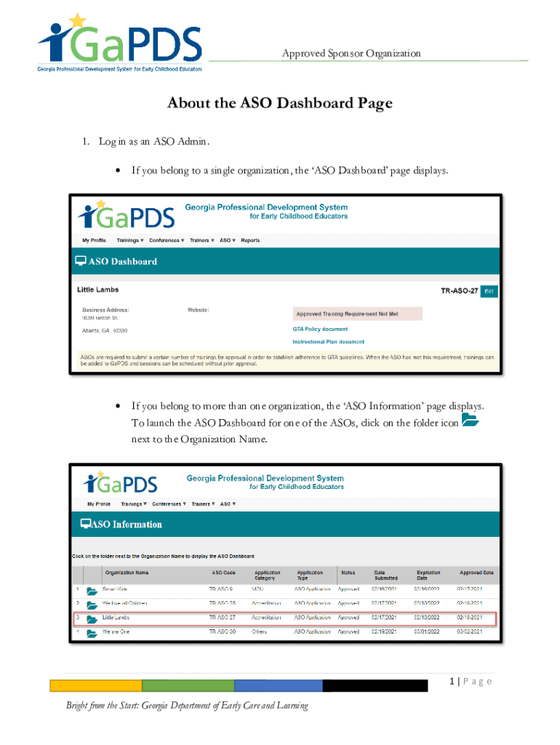Click the Expiration Date column header

428,575
